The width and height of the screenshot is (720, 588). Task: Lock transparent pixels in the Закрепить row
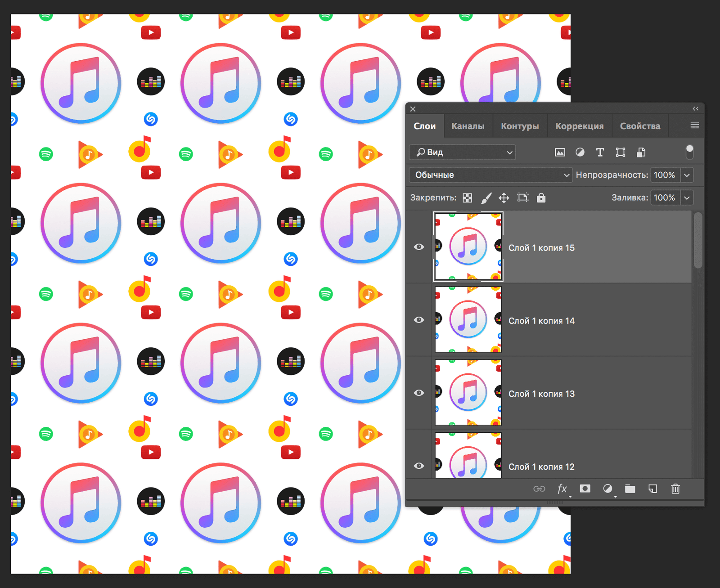pos(468,197)
